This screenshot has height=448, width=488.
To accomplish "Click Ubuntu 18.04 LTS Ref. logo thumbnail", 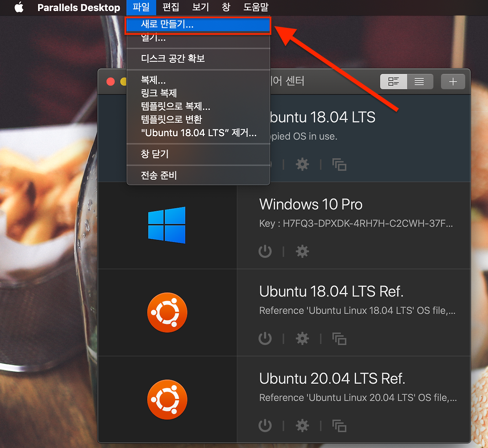I will [167, 313].
